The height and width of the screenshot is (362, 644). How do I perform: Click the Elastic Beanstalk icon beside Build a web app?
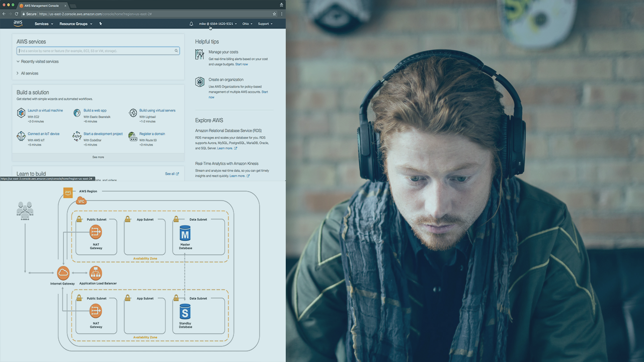point(77,113)
